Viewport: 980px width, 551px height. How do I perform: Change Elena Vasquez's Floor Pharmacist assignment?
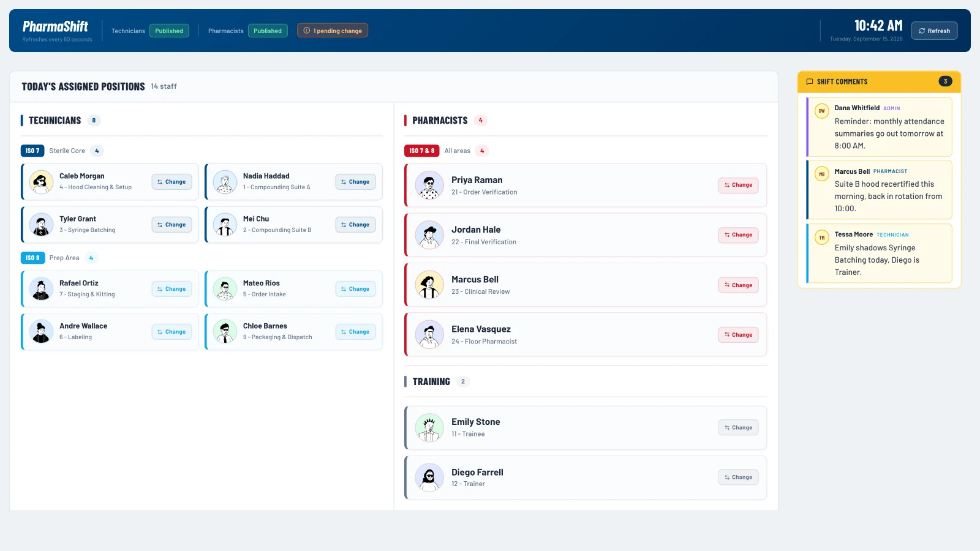click(x=738, y=335)
